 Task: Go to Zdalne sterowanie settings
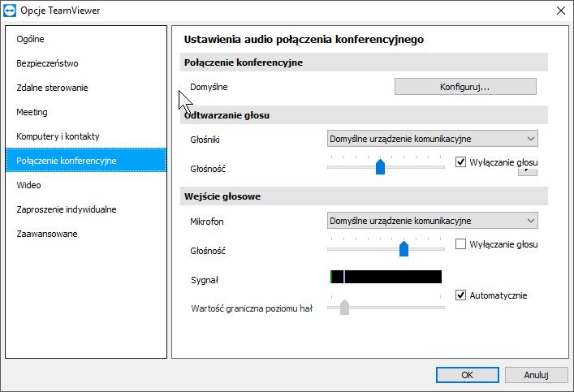[52, 88]
